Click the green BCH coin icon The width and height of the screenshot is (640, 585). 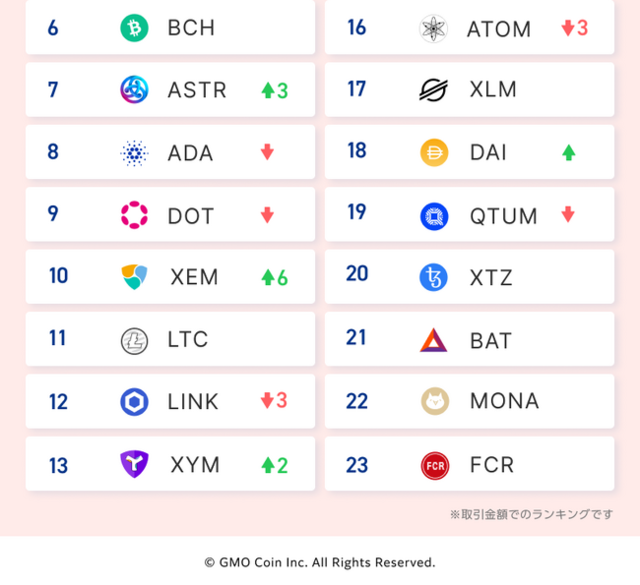click(x=134, y=28)
